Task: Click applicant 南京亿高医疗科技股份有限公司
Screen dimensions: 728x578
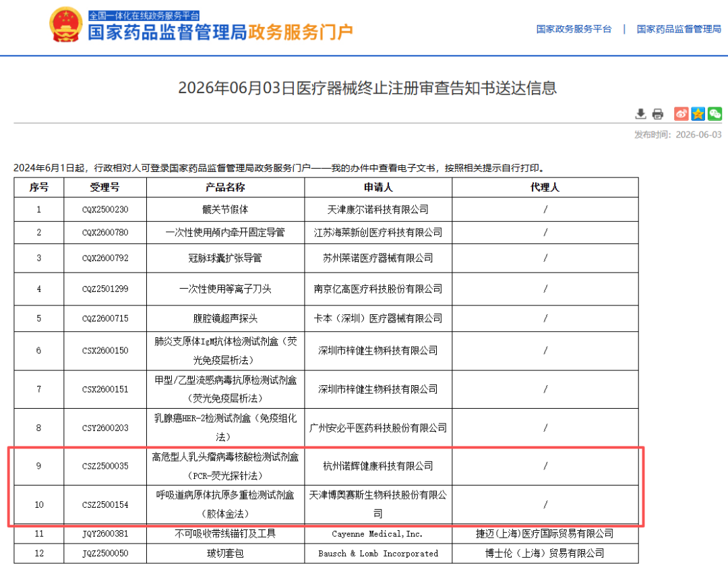Action: tap(378, 289)
